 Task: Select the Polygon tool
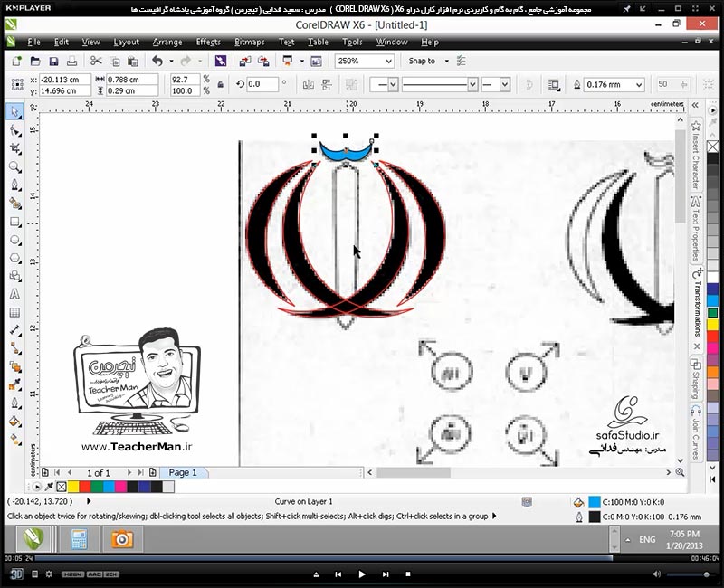[15, 258]
